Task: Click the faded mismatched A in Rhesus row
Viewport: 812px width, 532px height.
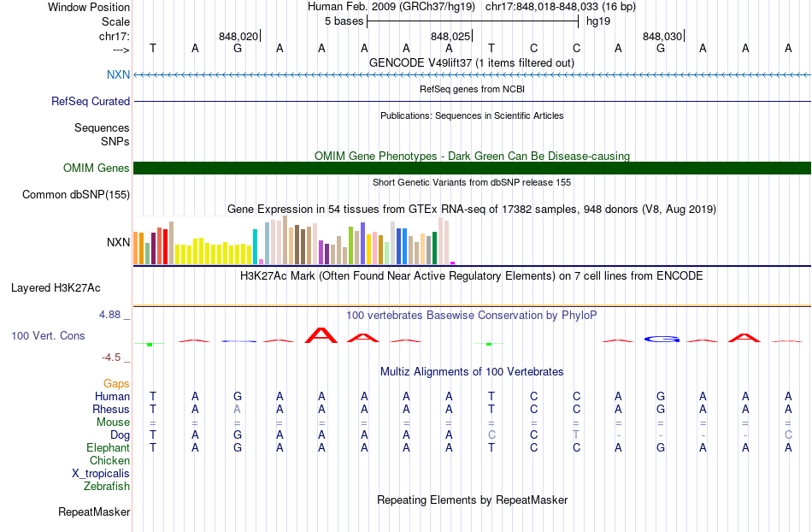Action: coord(237,409)
